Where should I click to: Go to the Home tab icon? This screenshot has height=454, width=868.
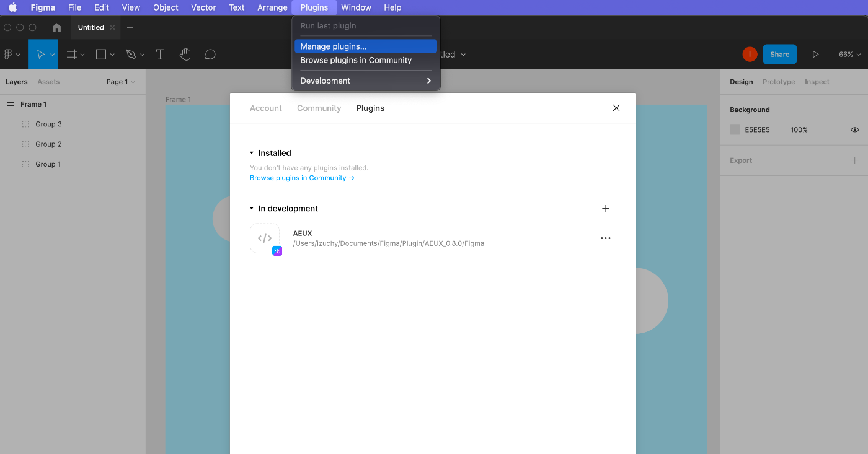point(57,27)
